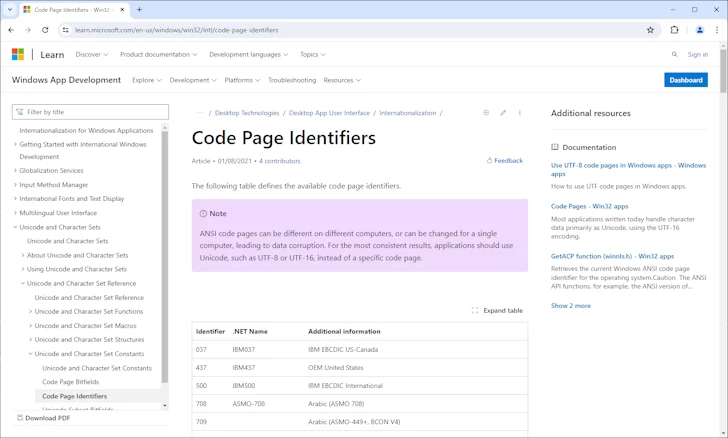This screenshot has height=438, width=728.
Task: Open Code Page Bitfields tree item
Action: pyautogui.click(x=71, y=382)
